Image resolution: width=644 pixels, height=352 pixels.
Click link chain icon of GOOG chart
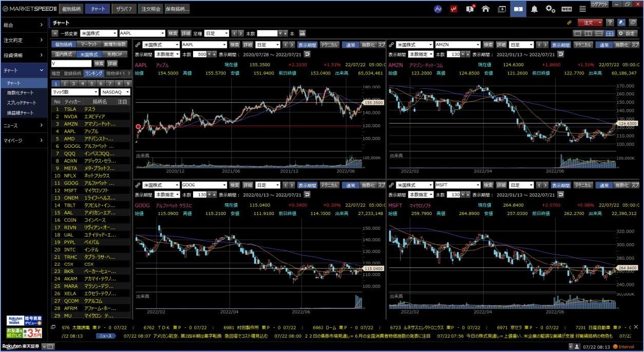[x=137, y=185]
